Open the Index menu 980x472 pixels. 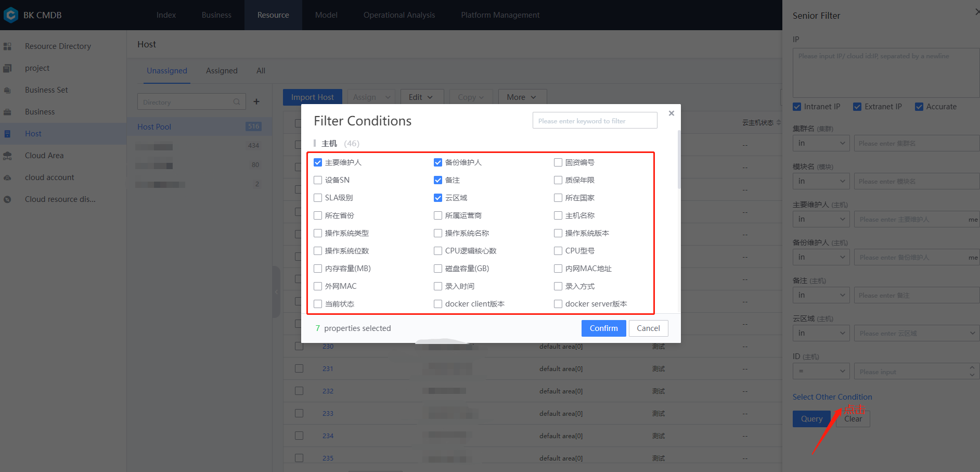pos(166,15)
